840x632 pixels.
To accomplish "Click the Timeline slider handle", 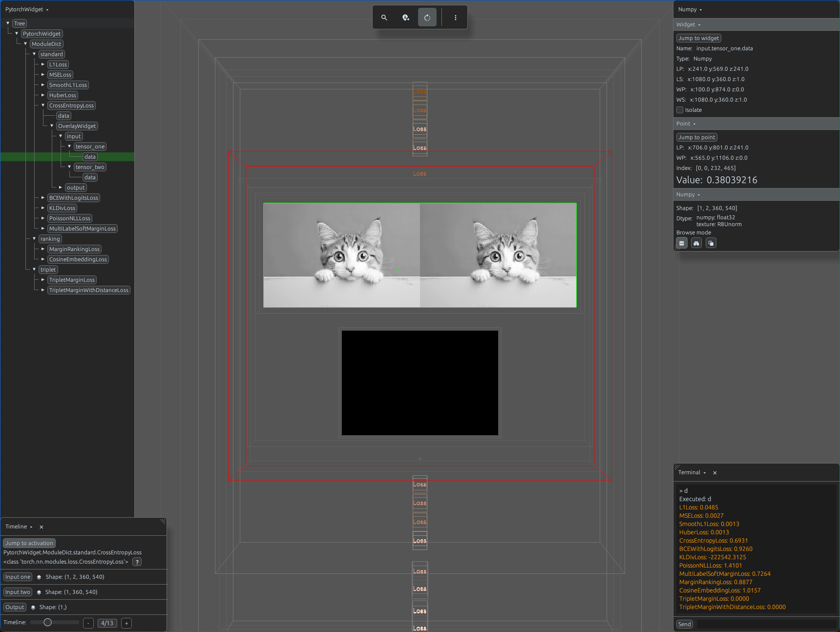I will (47, 623).
